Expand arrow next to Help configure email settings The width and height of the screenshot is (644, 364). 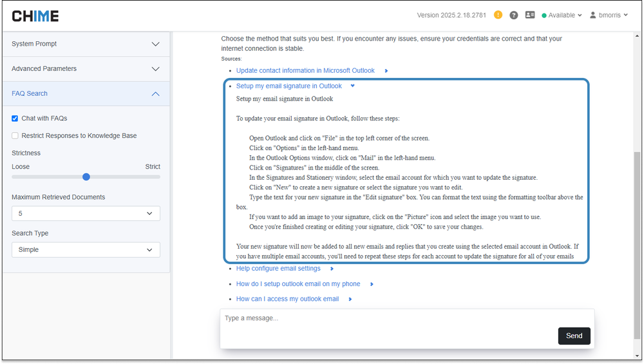[x=332, y=269]
